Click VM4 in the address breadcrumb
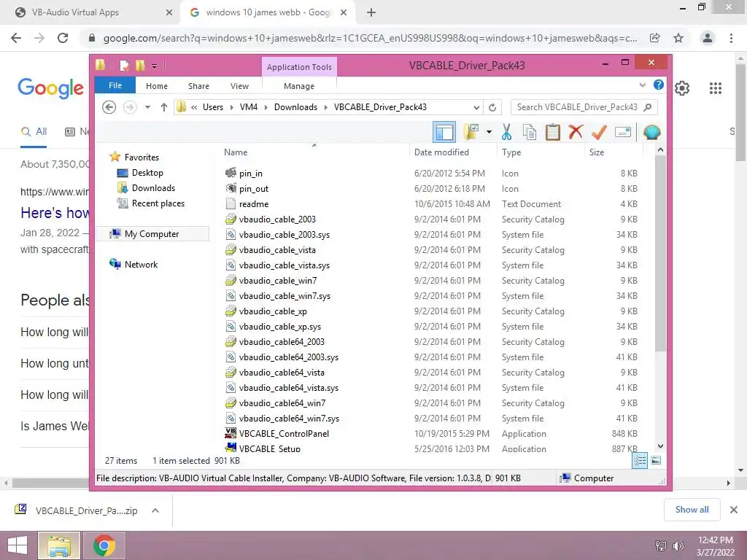This screenshot has width=747, height=560. 248,107
